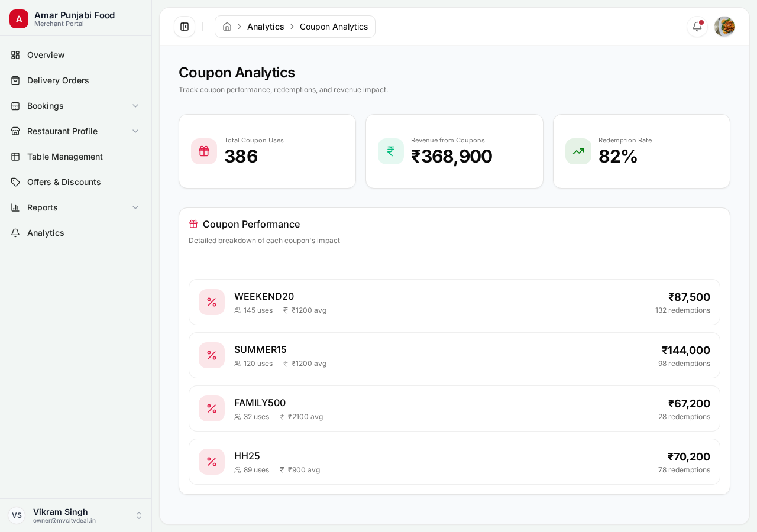This screenshot has height=532, width=757.
Task: Click the ₹2100 avg text
Action: point(305,417)
